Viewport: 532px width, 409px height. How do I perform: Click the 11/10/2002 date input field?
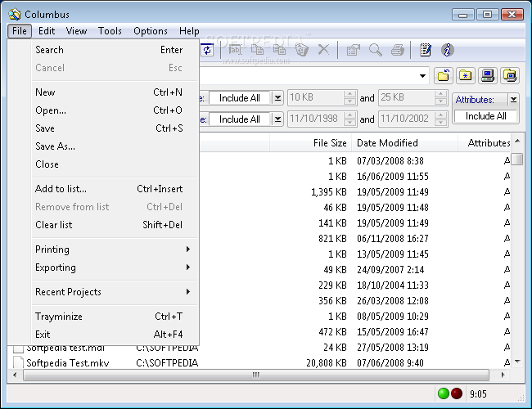[x=406, y=119]
